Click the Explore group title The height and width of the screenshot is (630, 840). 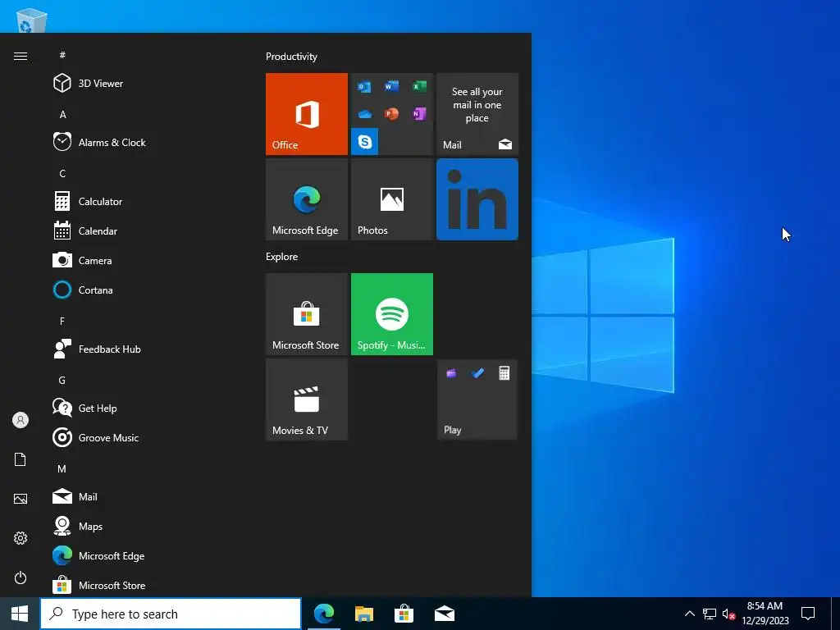point(282,257)
